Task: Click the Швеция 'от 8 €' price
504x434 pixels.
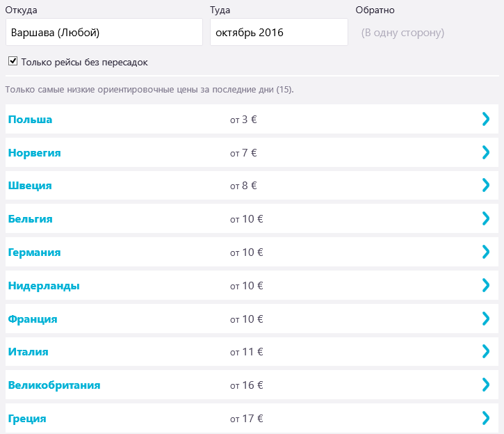Action: tap(243, 186)
